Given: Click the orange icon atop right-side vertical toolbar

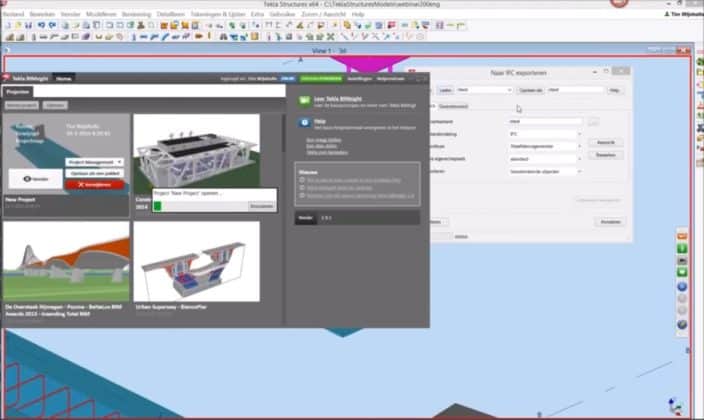Looking at the screenshot, I should [682, 236].
